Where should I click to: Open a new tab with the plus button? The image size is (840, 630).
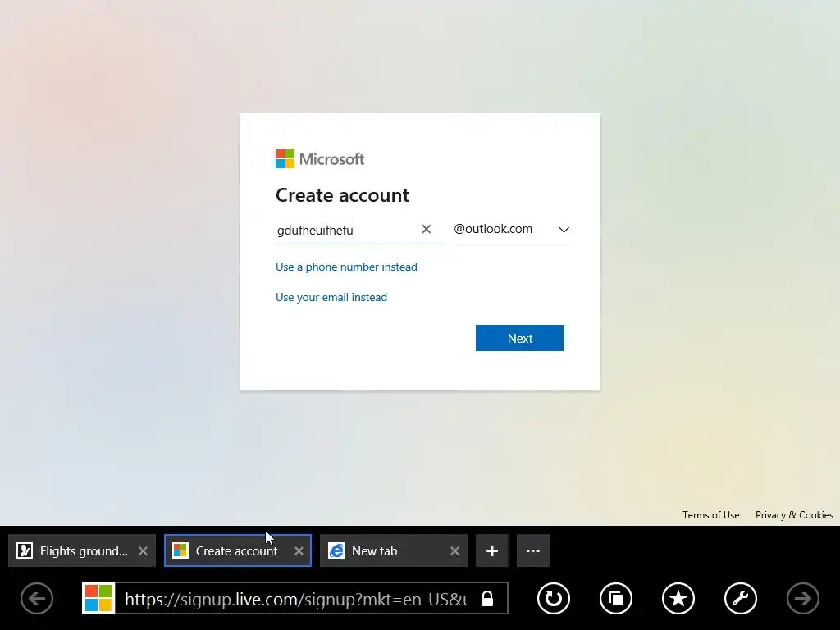point(492,550)
